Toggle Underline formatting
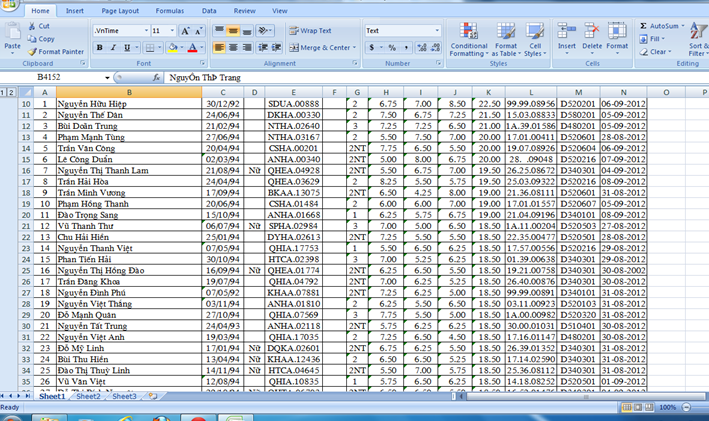 tap(127, 47)
